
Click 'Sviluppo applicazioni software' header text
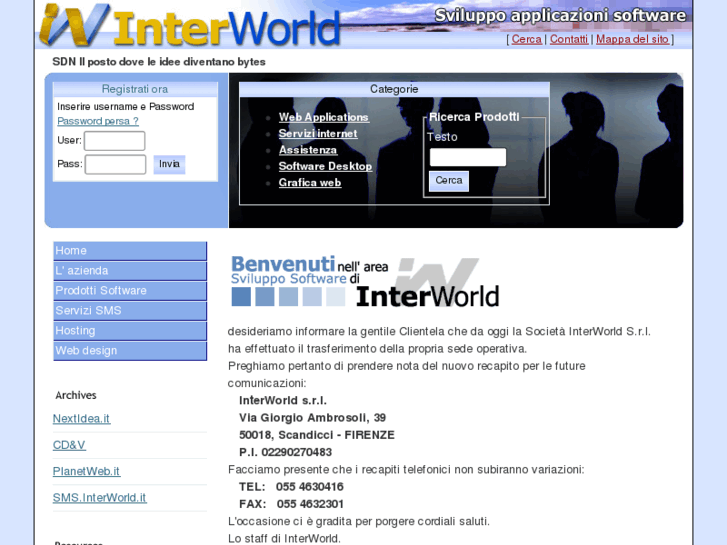point(560,15)
